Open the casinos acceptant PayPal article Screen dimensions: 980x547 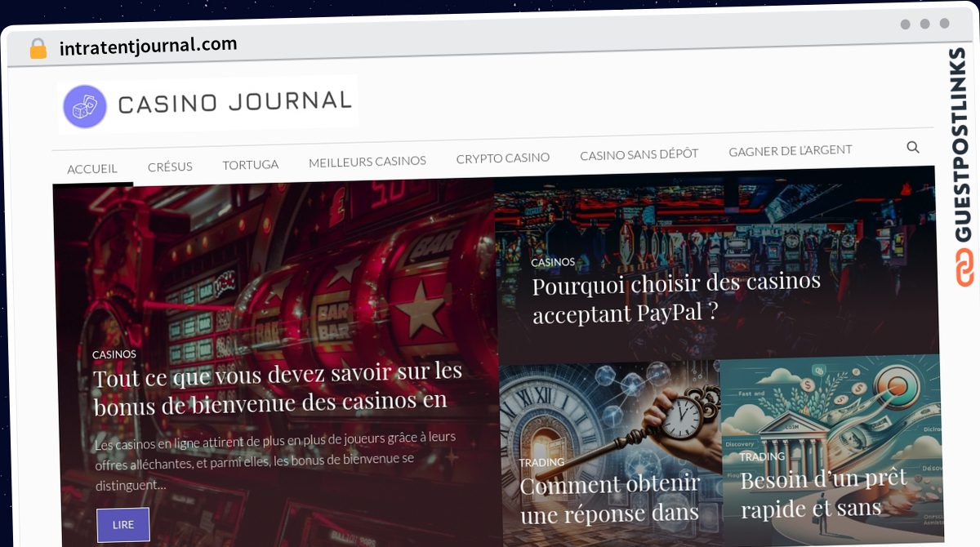click(x=676, y=298)
